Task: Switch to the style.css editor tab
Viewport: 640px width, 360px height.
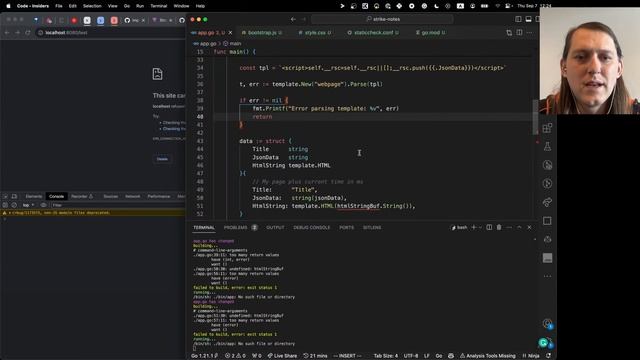Action: [315, 33]
